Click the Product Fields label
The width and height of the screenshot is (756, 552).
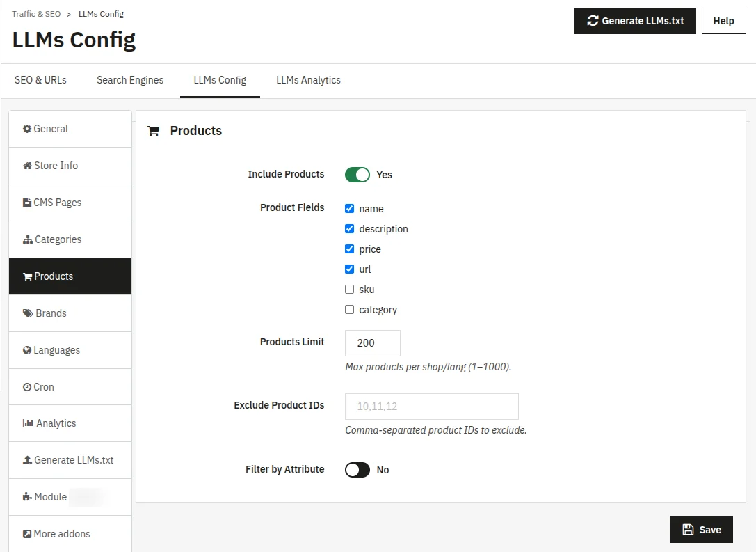coord(292,207)
